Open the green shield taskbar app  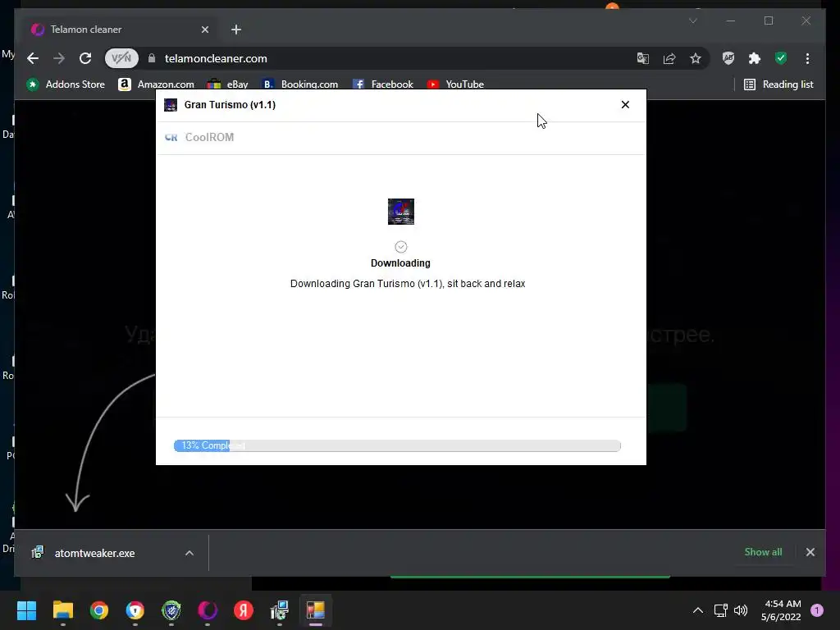[x=171, y=610]
